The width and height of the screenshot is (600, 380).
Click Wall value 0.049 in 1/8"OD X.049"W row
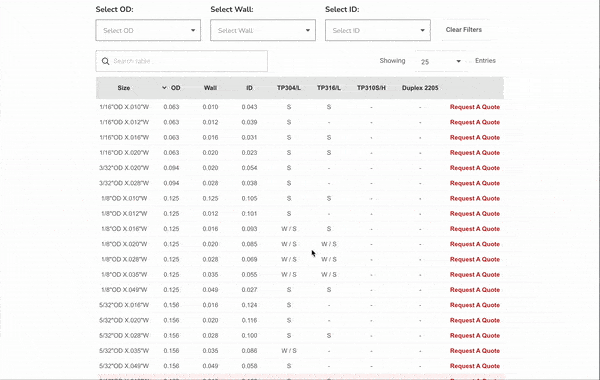click(x=210, y=290)
